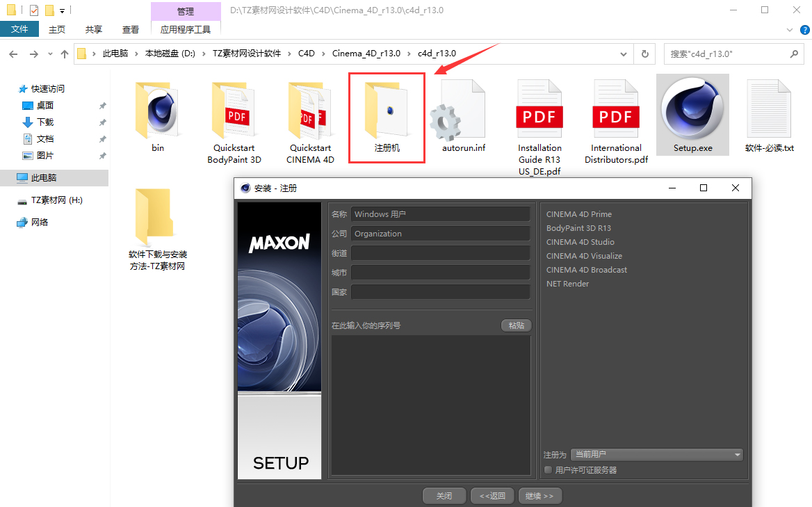Go up one folder level
812x507 pixels.
(x=64, y=54)
